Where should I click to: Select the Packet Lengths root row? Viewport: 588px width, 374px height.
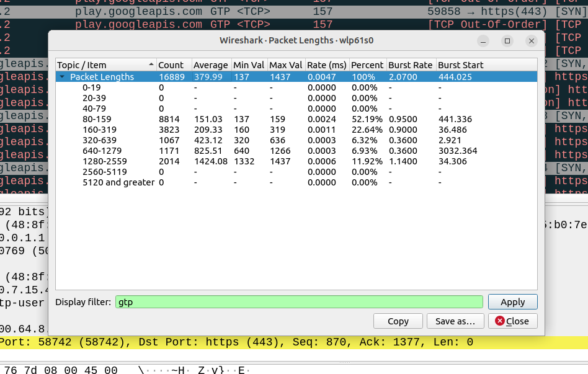click(296, 77)
